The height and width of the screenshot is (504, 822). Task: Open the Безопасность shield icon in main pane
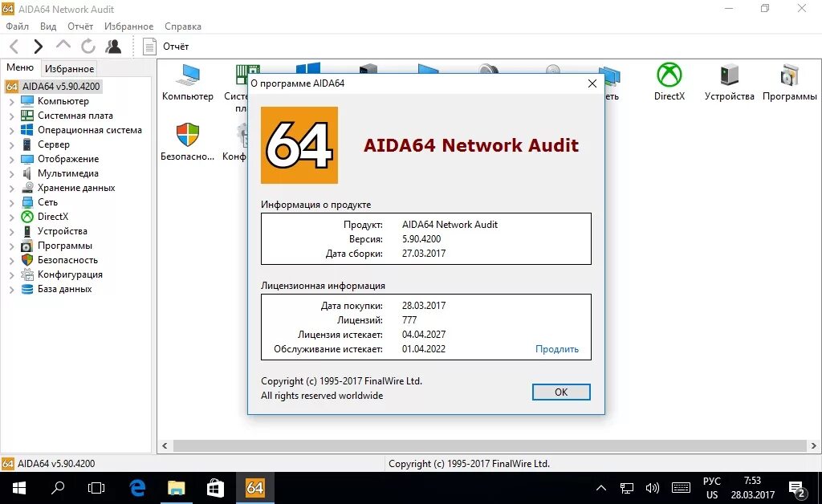188,141
